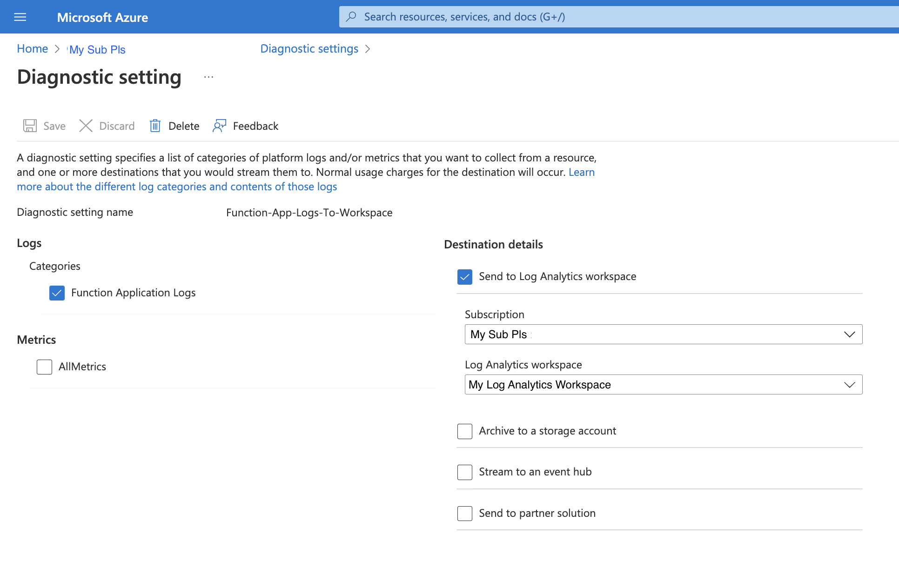Click the 'Categories' label under Logs
This screenshot has height=588, width=899.
[54, 266]
